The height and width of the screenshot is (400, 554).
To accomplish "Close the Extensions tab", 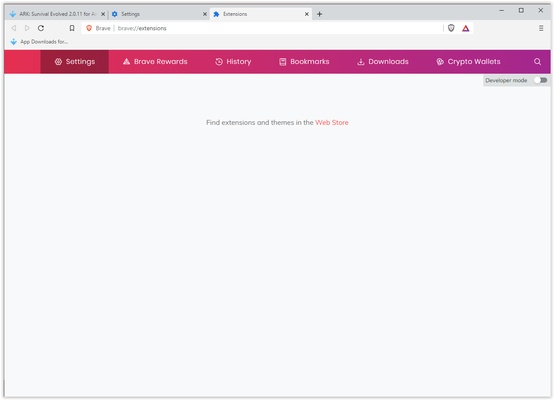I will 307,14.
